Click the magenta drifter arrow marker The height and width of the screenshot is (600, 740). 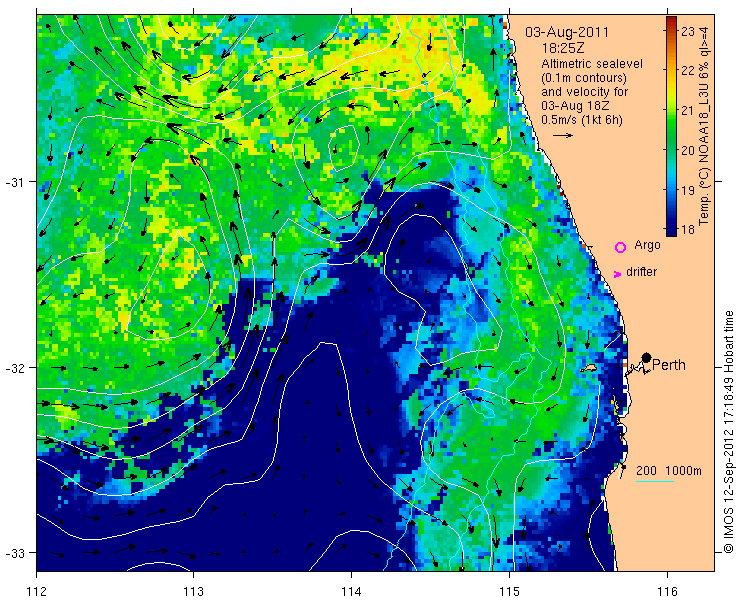pos(617,274)
